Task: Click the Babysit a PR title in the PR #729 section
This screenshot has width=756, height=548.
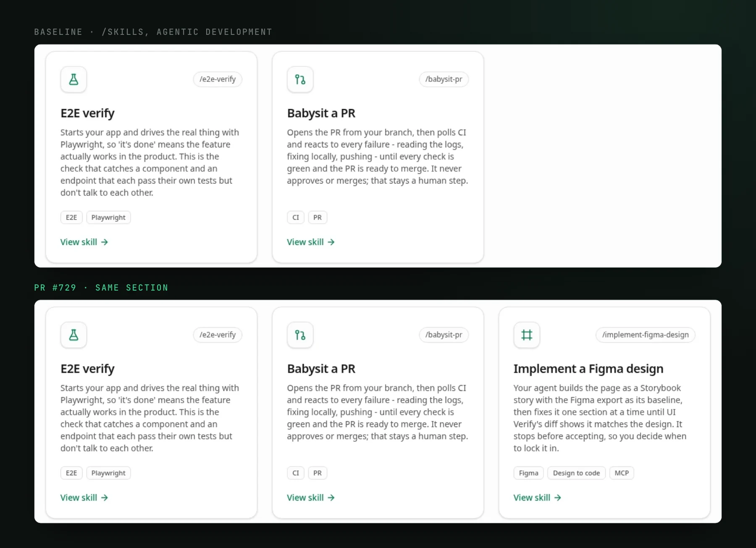Action: 321,369
